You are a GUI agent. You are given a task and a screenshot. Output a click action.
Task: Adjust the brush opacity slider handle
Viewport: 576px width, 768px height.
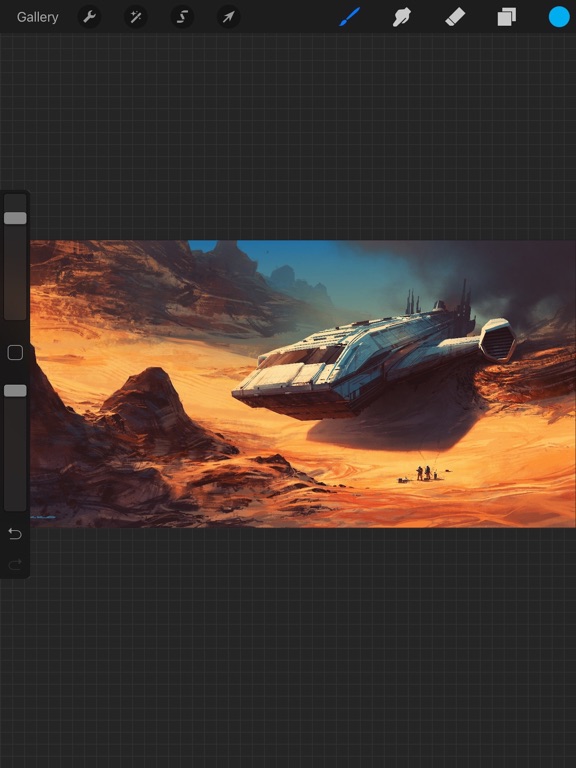(x=15, y=390)
